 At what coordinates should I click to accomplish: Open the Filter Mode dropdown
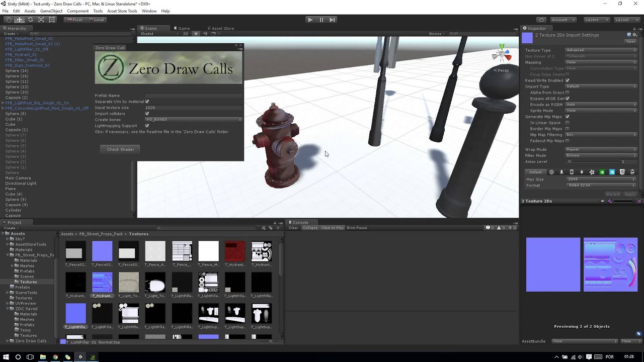pyautogui.click(x=601, y=155)
